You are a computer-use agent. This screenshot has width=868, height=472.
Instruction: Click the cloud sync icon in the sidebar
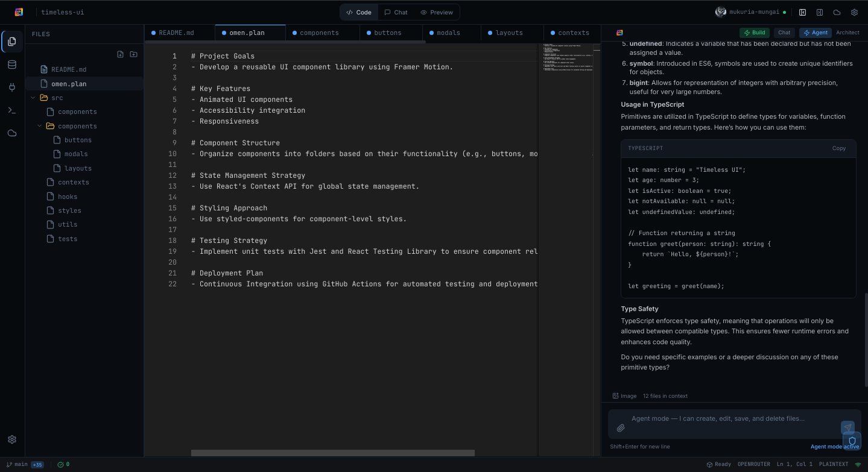click(x=12, y=133)
